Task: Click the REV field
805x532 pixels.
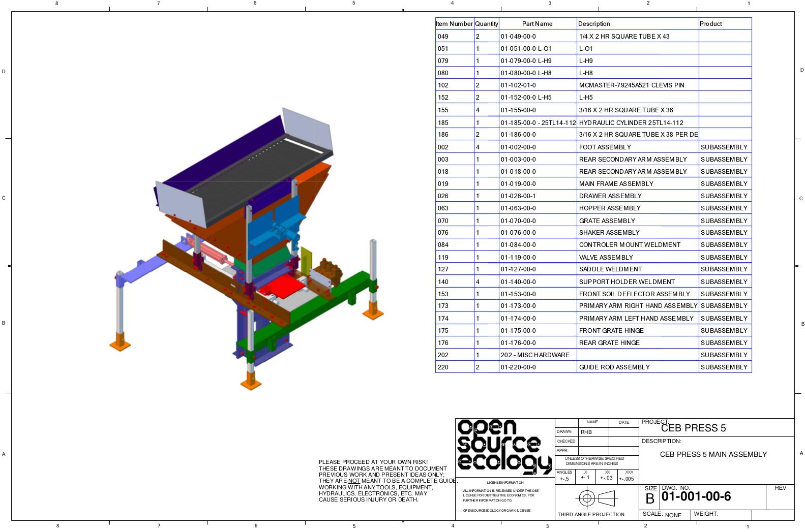Action: (780, 497)
